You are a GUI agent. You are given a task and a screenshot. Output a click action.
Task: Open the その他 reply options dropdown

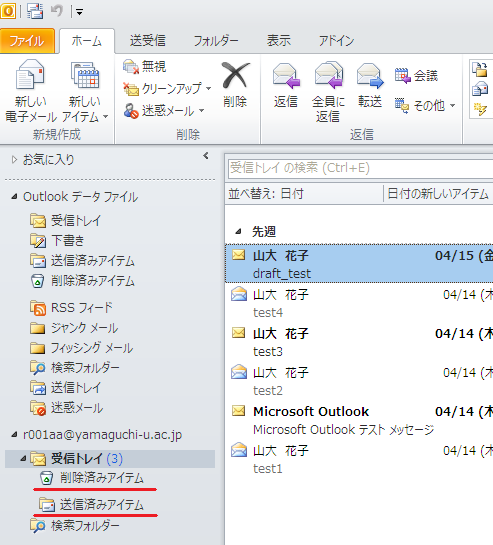click(425, 105)
